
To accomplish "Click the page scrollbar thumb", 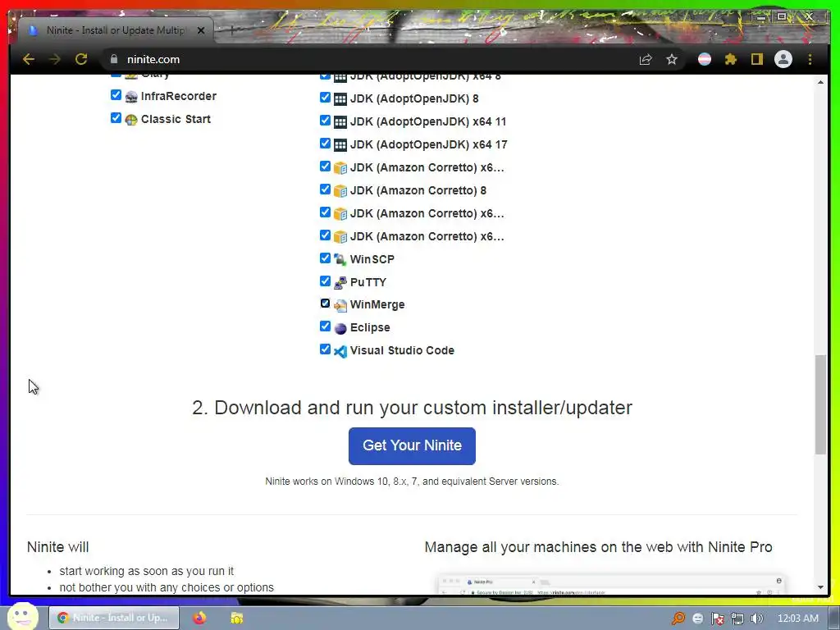I will coord(820,404).
